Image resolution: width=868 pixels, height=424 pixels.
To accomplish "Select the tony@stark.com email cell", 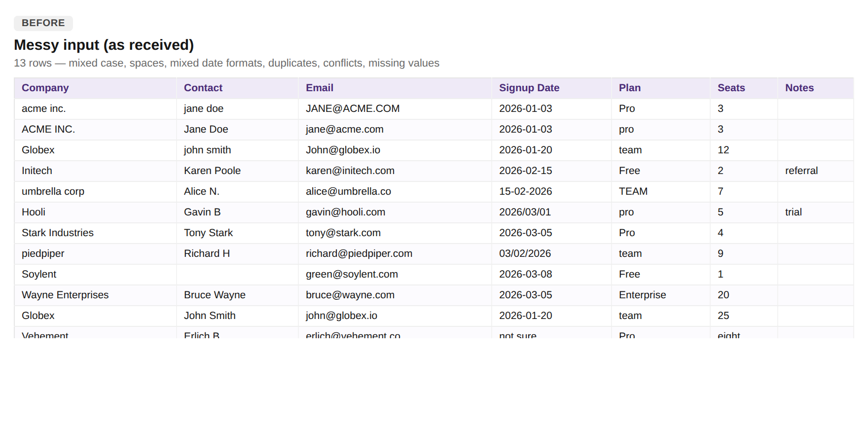I will 395,233.
